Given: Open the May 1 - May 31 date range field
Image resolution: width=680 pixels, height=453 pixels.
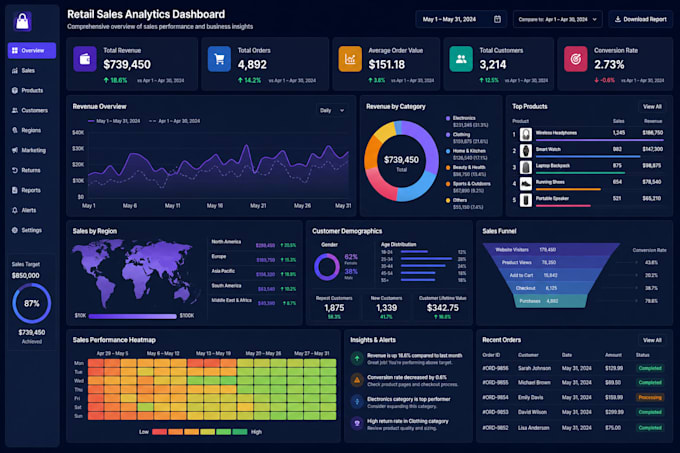Looking at the screenshot, I should coord(461,19).
